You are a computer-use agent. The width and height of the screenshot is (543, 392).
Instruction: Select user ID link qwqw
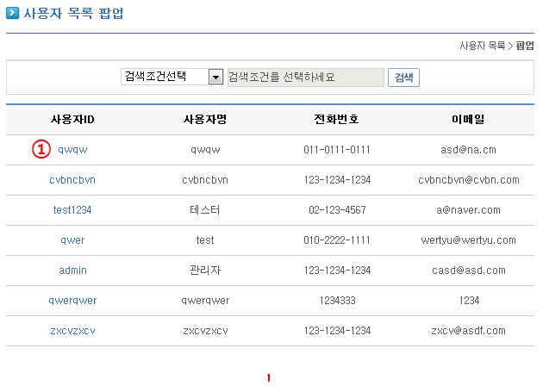coord(72,150)
